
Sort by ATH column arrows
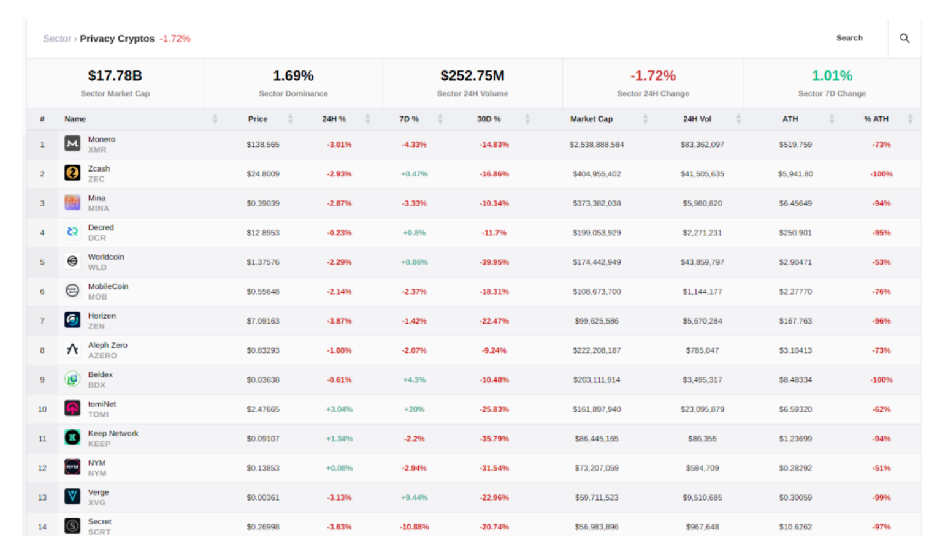point(832,119)
